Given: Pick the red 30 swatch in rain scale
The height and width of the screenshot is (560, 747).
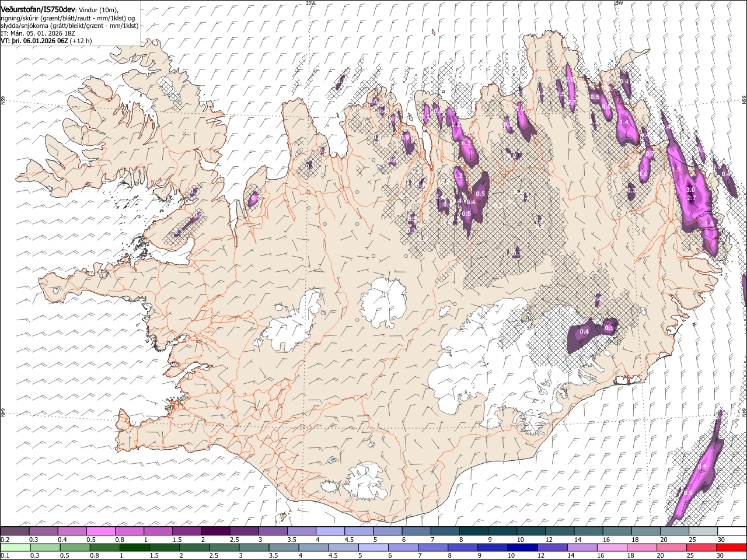Looking at the screenshot, I should [731, 547].
